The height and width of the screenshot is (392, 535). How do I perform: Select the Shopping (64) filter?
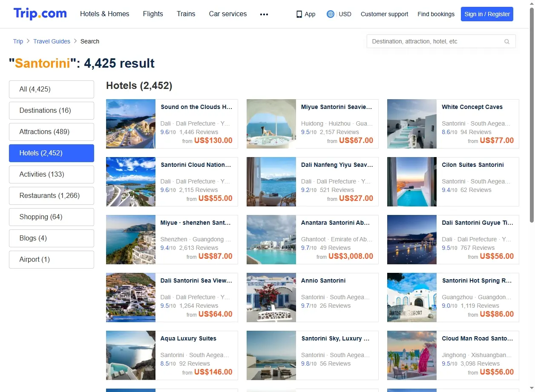coord(52,217)
